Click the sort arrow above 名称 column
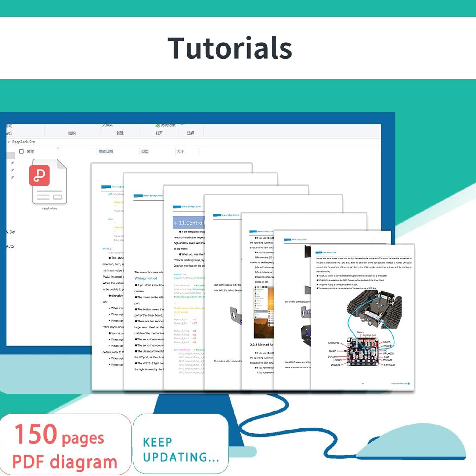Screen dimensions: 476x476 click(58, 148)
